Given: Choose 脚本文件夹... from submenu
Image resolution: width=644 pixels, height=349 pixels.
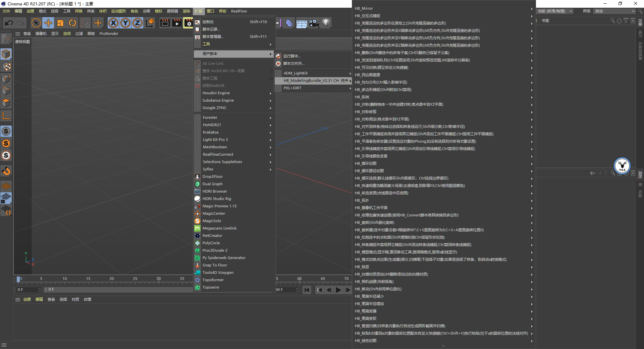Looking at the screenshot, I should pyautogui.click(x=313, y=63).
